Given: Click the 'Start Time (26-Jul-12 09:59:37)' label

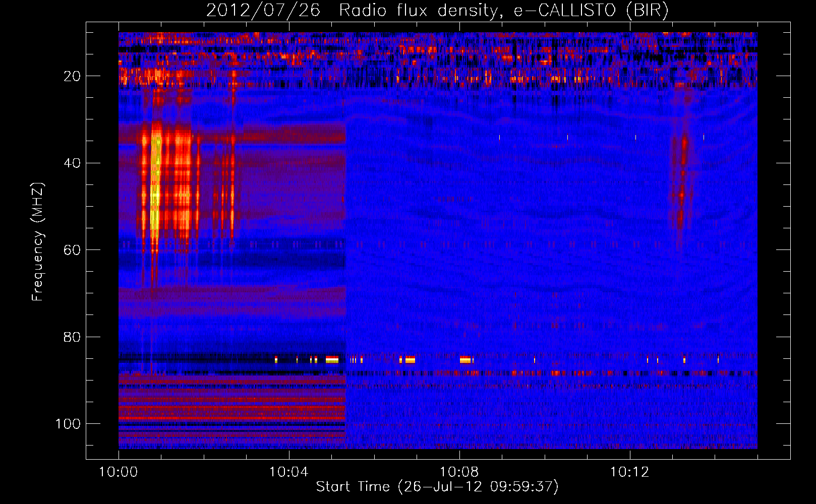Looking at the screenshot, I should [437, 487].
